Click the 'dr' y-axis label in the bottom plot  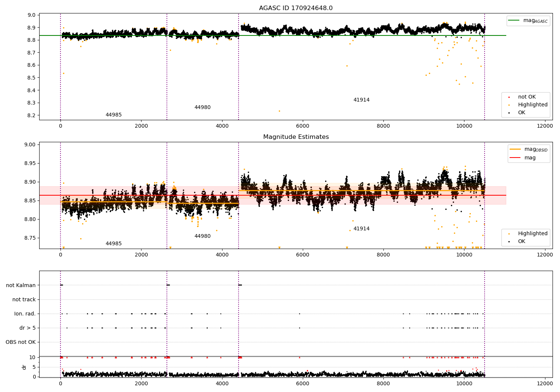tap(24, 367)
